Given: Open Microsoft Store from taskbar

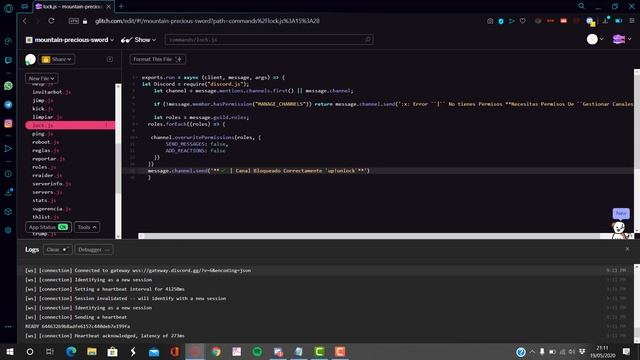Looking at the screenshot, I should click(x=113, y=351).
